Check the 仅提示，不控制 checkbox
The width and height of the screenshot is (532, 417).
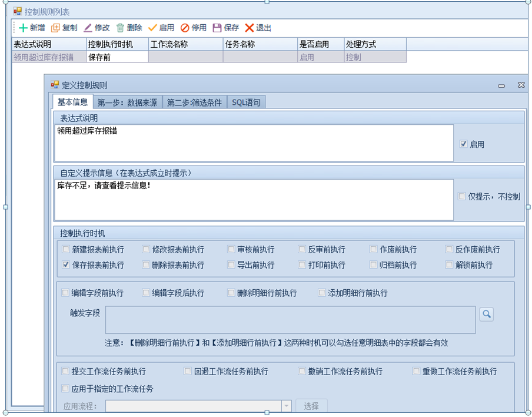462,197
